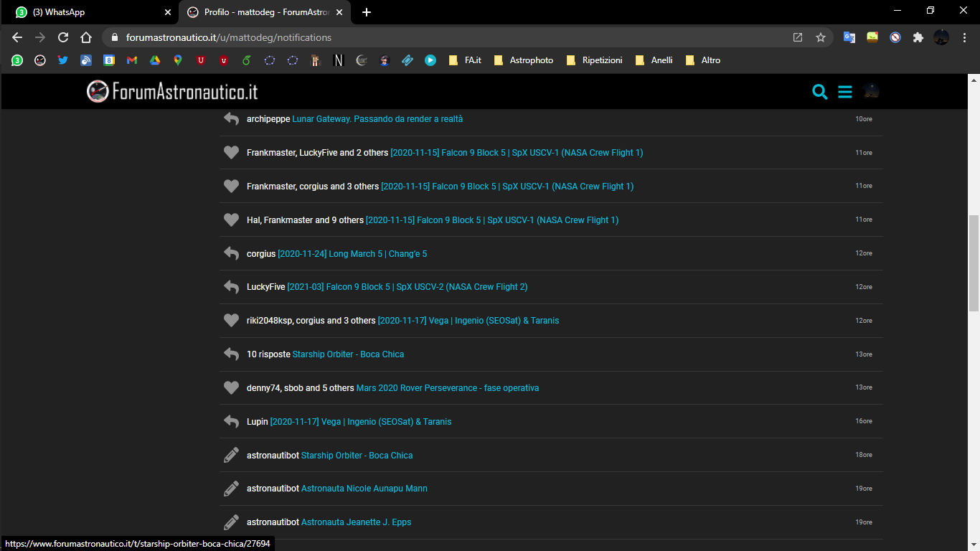Open the Chrome three-dot menu
Screen dimensions: 980x551
click(x=964, y=37)
